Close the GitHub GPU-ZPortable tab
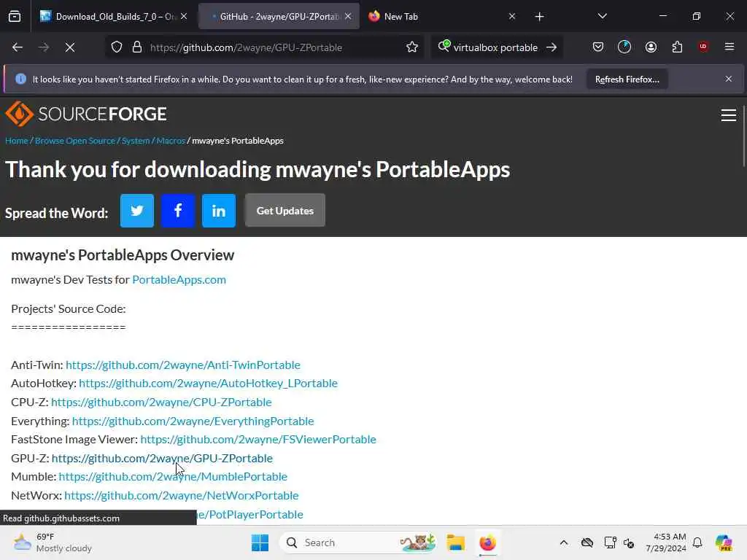Screen dimensions: 747x560 click(x=348, y=17)
